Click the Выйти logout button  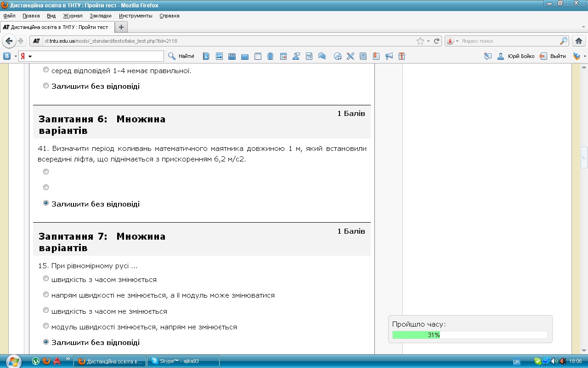[553, 57]
